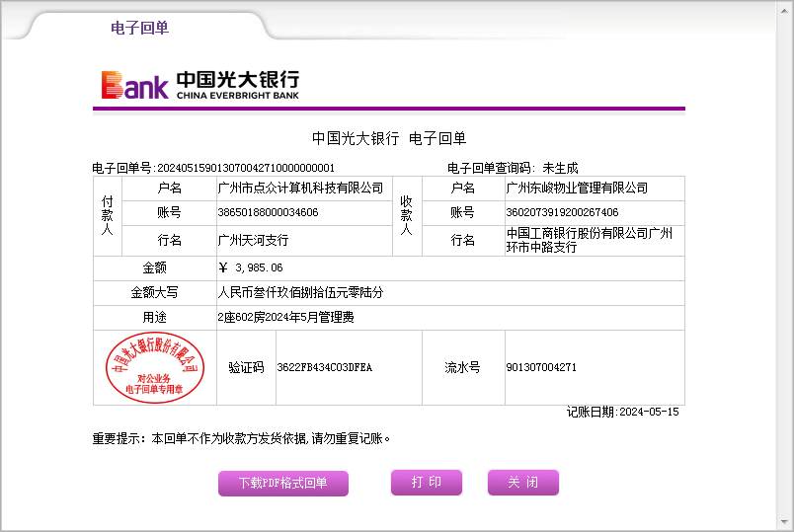Click the payer name 广州市点众计算机科技有限公司
The width and height of the screenshot is (794, 532).
[300, 188]
